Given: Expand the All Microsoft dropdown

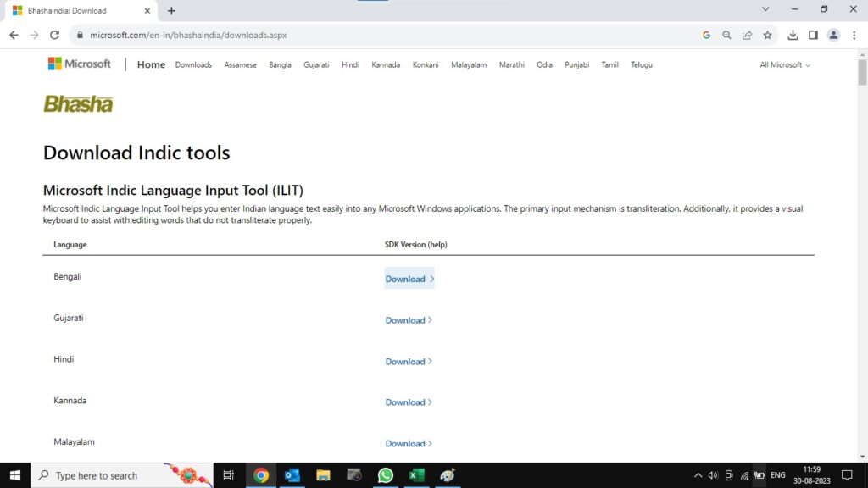Looking at the screenshot, I should tap(784, 64).
